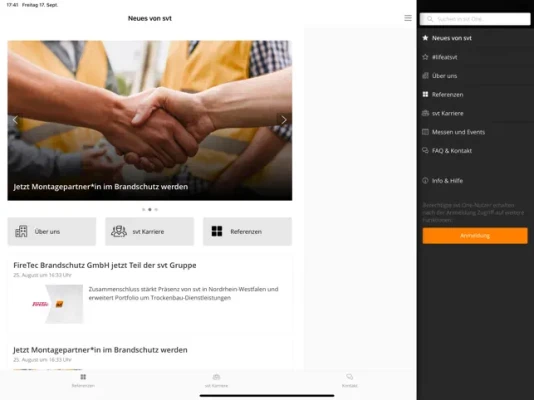Select the first carousel page dot
Image resolution: width=534 pixels, height=400 pixels.
pos(143,210)
